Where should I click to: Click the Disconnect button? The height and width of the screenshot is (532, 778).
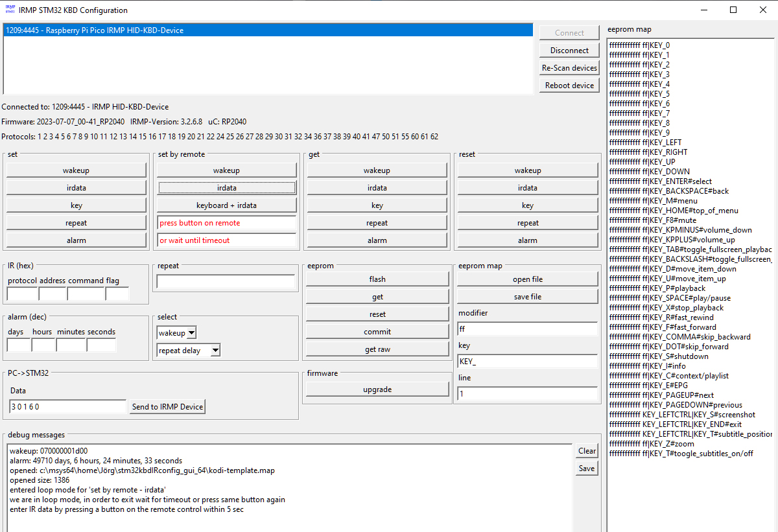[569, 50]
